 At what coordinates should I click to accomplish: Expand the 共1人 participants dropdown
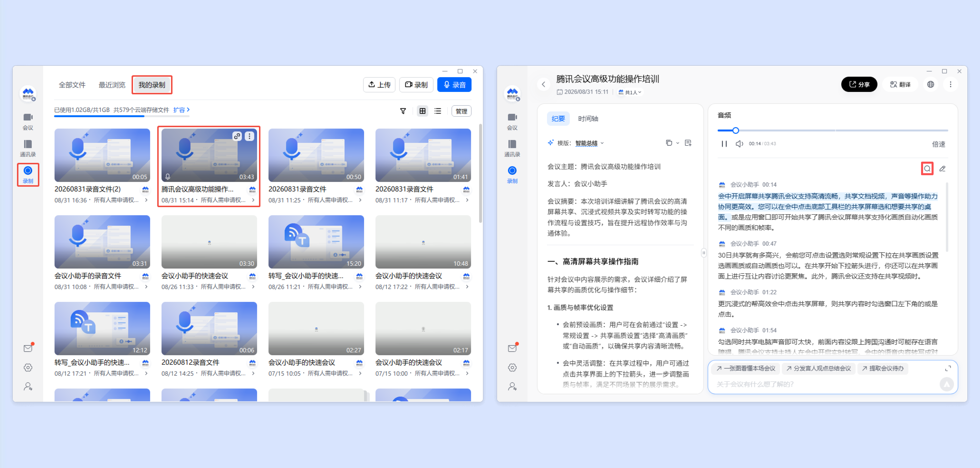[630, 92]
